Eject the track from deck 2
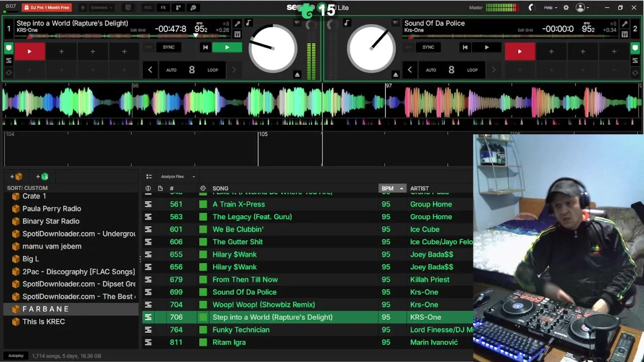Screen dimensions: 644x362 [395, 74]
